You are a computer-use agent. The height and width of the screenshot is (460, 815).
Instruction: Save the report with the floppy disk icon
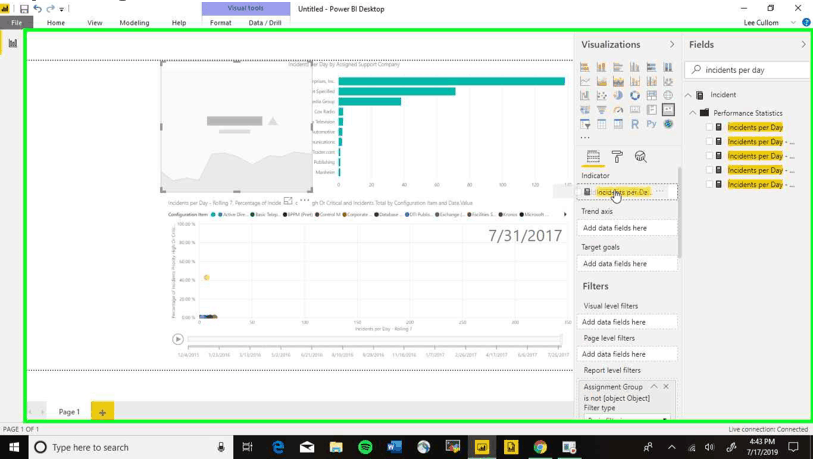click(24, 9)
